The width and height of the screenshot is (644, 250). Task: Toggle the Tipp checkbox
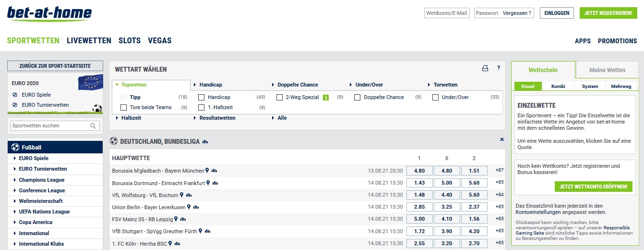pos(124,98)
